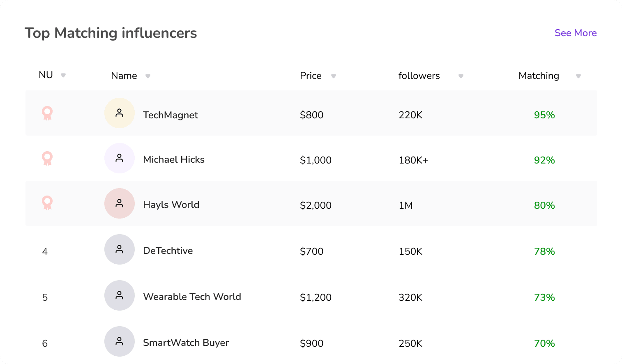Select the Michael Hicks name
The image size is (622, 364).
click(x=173, y=159)
